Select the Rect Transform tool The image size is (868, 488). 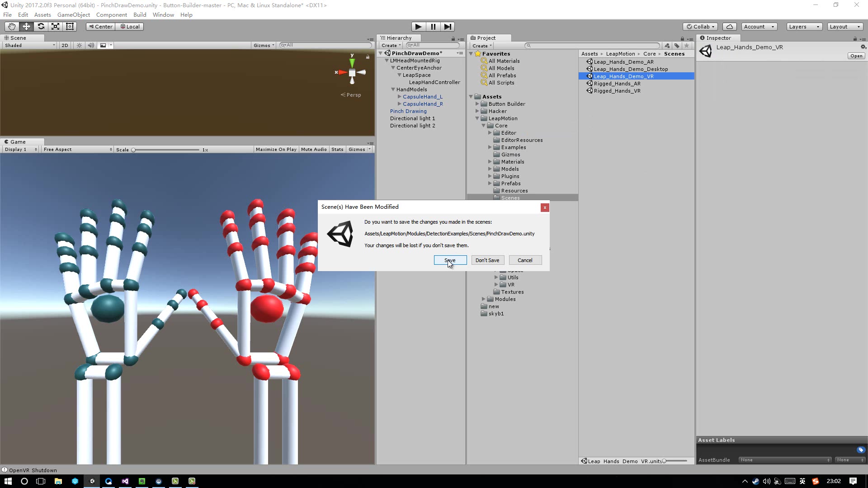pos(70,26)
